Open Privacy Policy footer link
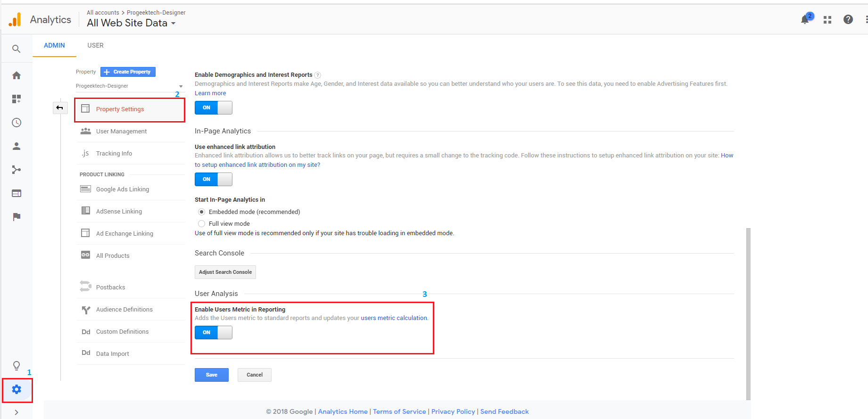The width and height of the screenshot is (868, 419). (453, 411)
